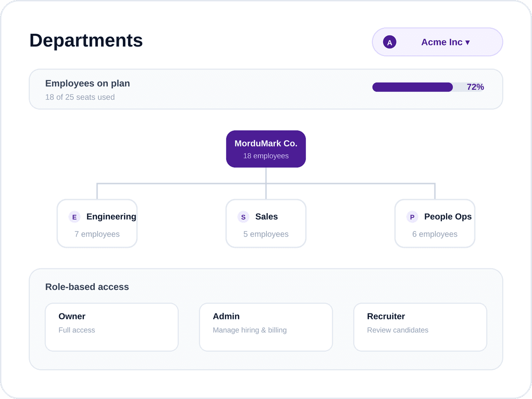Screen dimensions: 532x399
Task: Select the Admin role card
Action: click(266, 327)
